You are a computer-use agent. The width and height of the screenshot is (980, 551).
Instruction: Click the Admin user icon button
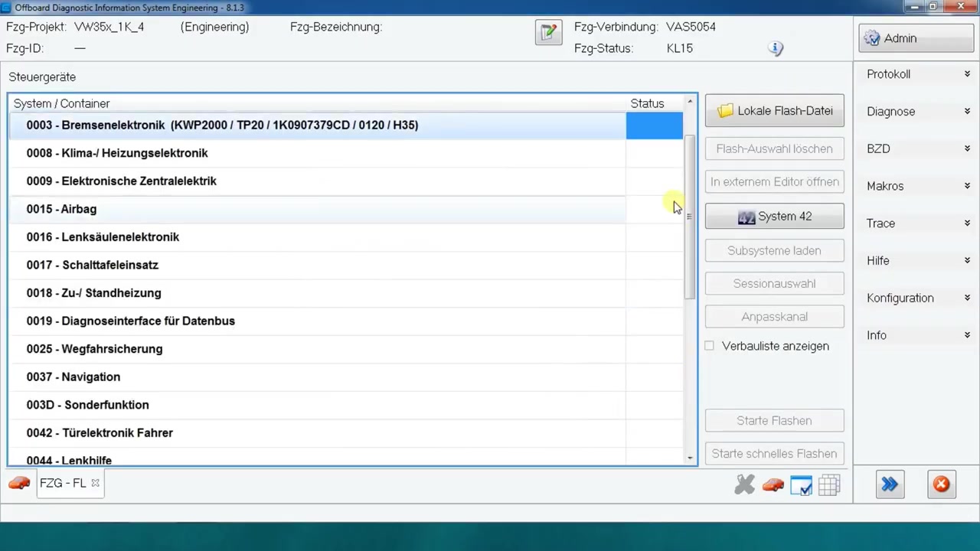[x=916, y=38]
